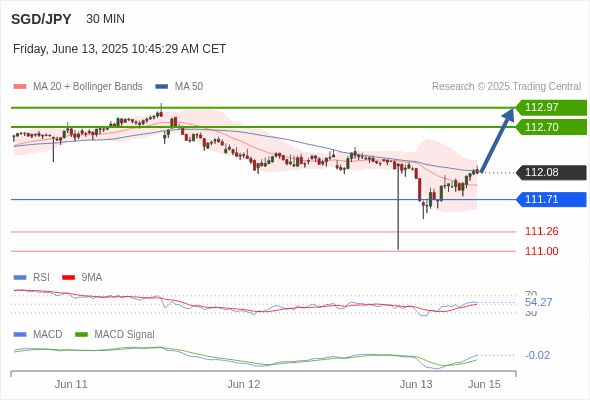Click the MA 50 legend label

click(189, 87)
